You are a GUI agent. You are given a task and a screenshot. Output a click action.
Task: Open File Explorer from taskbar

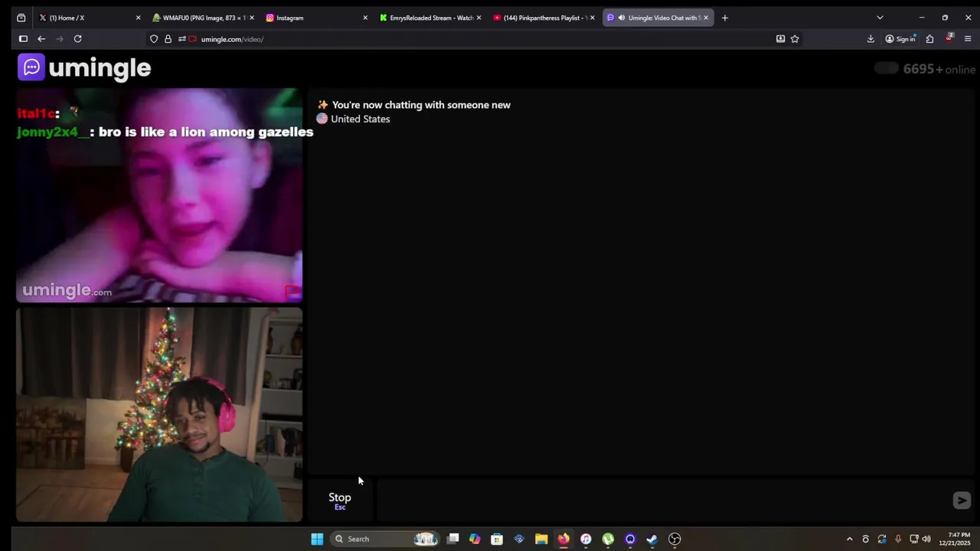pos(541,539)
